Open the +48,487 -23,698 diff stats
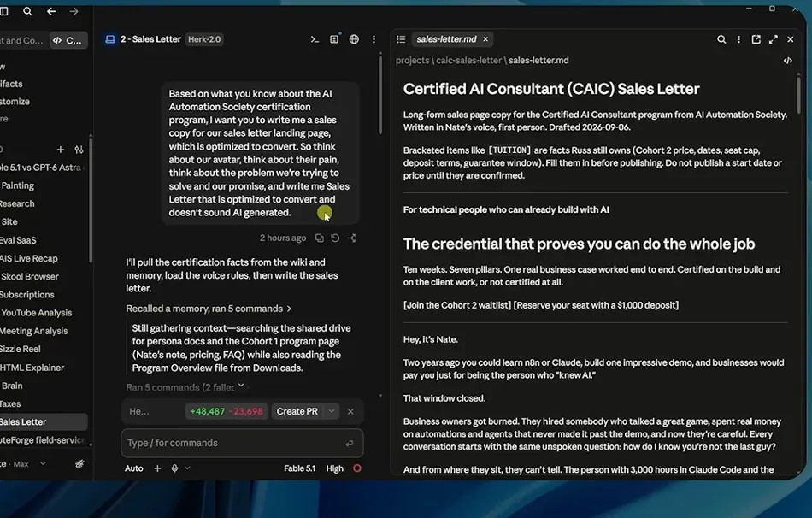 [x=227, y=411]
